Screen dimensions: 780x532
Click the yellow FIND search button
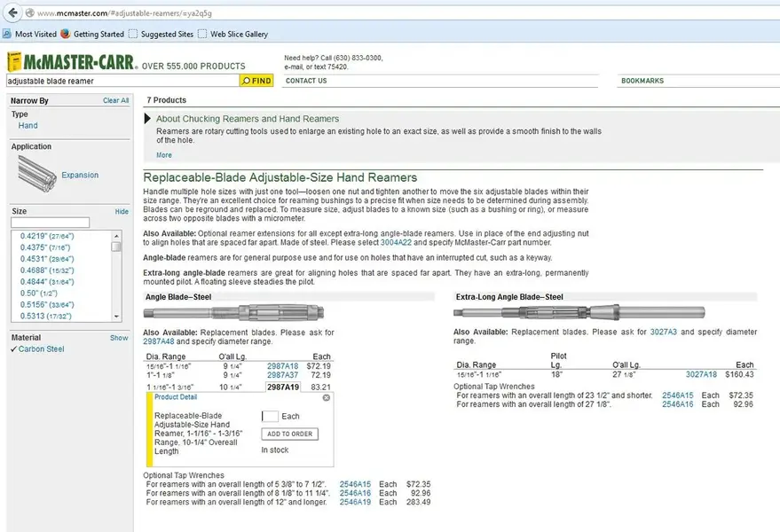pos(256,81)
